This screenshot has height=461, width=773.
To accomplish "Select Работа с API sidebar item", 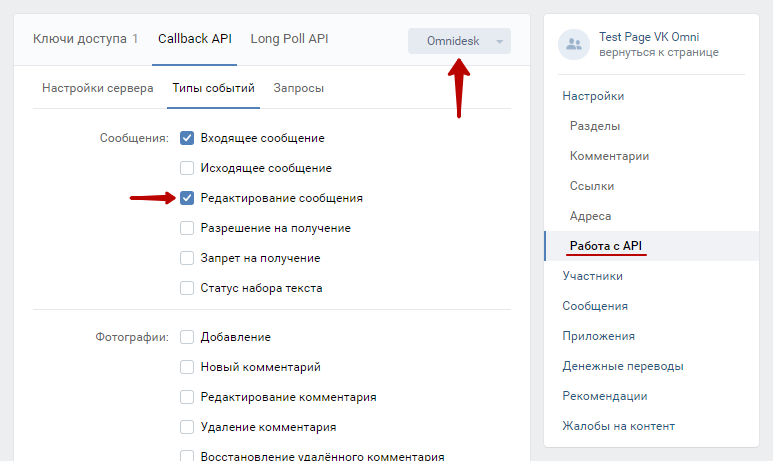I will [x=651, y=246].
